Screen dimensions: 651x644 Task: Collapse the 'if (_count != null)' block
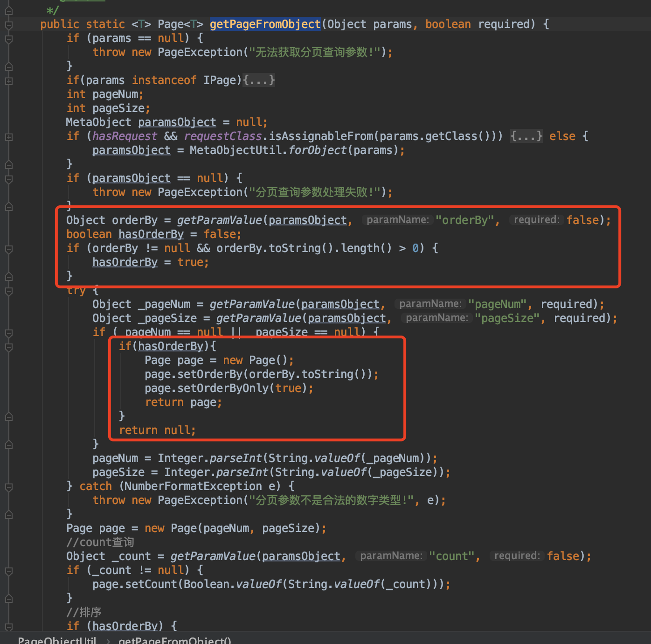(x=8, y=571)
